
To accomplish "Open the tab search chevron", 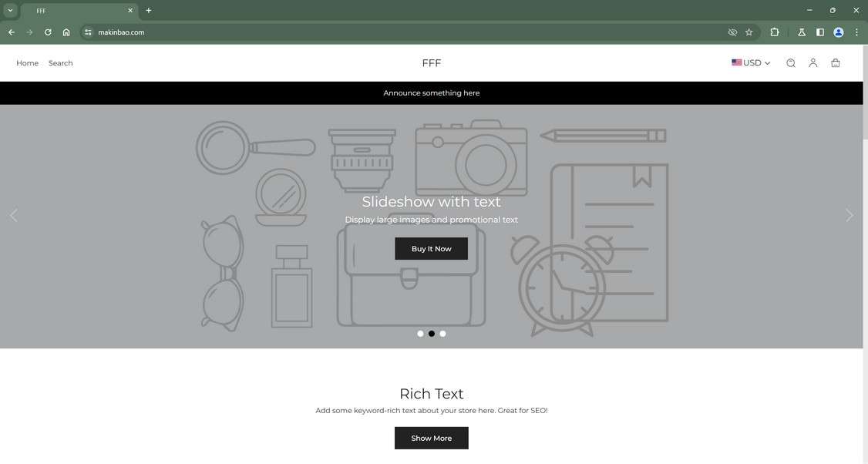I will [x=10, y=10].
